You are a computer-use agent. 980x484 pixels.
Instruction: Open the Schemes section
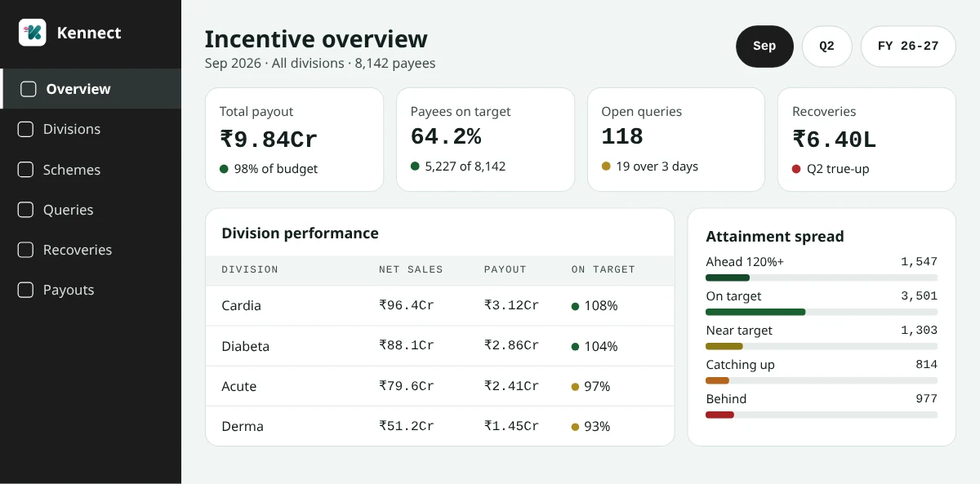[72, 170]
